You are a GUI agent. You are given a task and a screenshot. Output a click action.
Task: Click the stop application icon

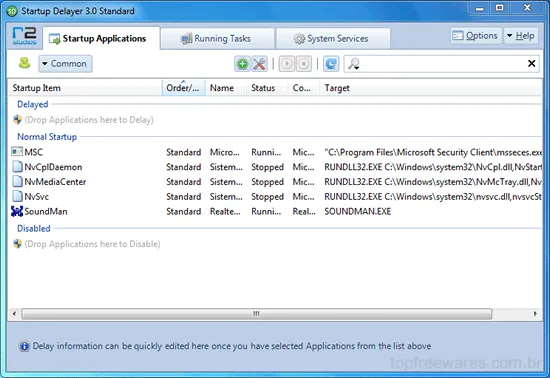[x=304, y=64]
